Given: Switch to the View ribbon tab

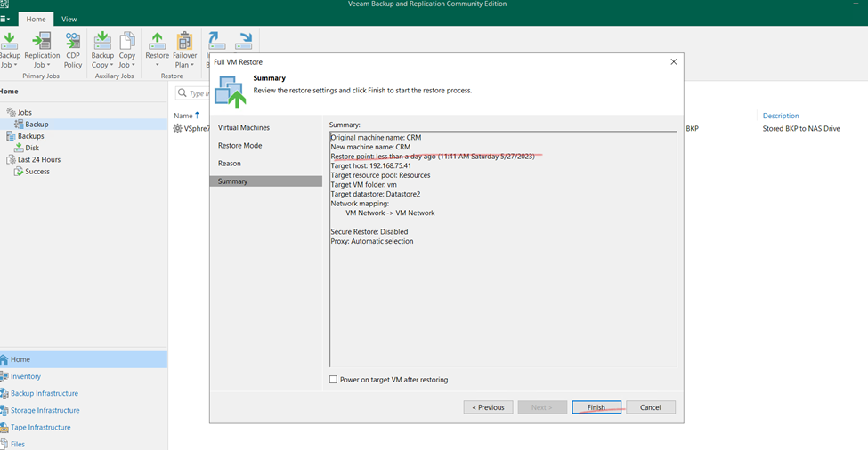Looking at the screenshot, I should tap(69, 19).
